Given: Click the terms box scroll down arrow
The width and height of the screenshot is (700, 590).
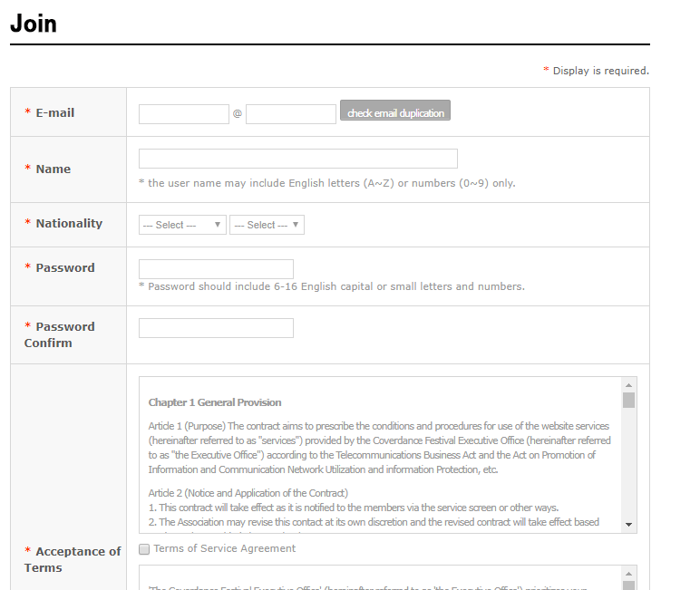Looking at the screenshot, I should (628, 525).
